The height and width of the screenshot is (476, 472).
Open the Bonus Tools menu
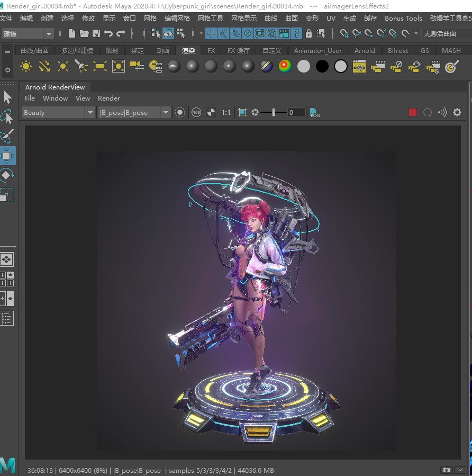[x=403, y=19]
